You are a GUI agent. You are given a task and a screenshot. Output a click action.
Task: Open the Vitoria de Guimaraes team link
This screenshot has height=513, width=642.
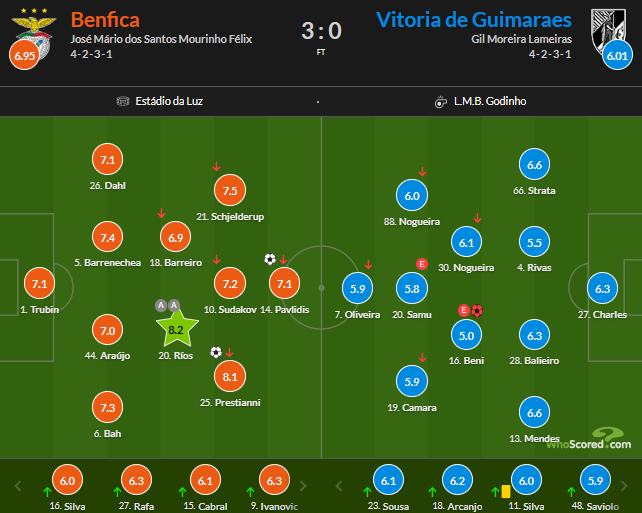pyautogui.click(x=474, y=20)
